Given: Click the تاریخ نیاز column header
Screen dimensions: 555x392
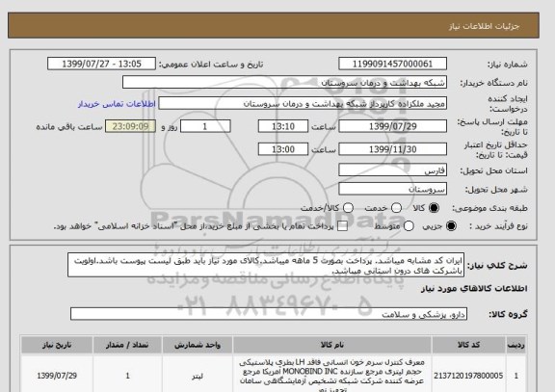Looking at the screenshot, I should click(57, 345).
